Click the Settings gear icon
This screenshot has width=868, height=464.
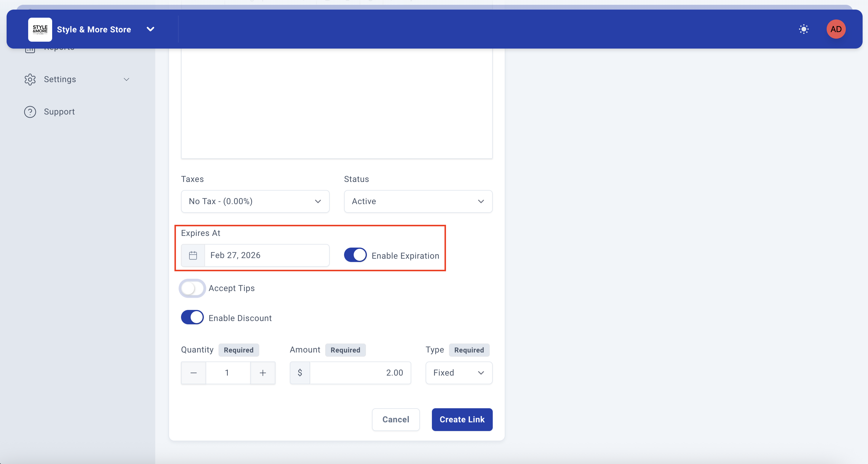click(30, 79)
